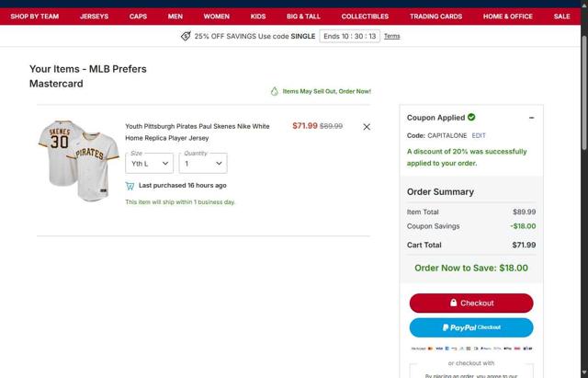Open the Trading Cards menu

tap(435, 17)
